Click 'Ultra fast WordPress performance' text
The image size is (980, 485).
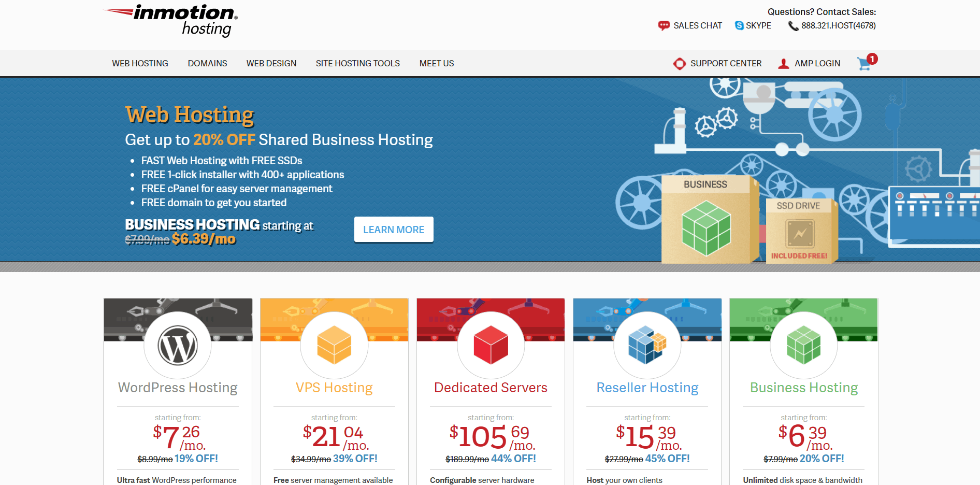[177, 480]
